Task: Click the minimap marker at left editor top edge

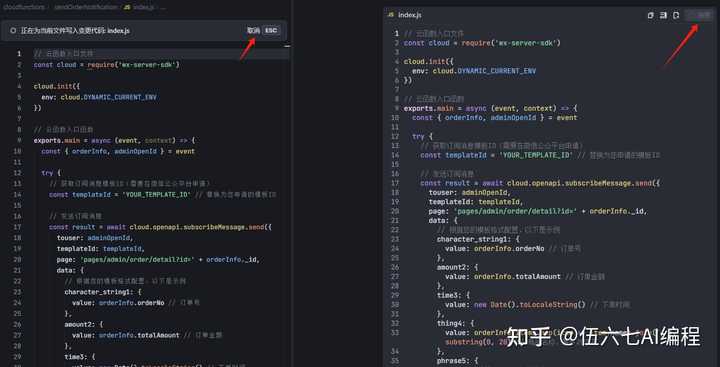Action: point(287,46)
